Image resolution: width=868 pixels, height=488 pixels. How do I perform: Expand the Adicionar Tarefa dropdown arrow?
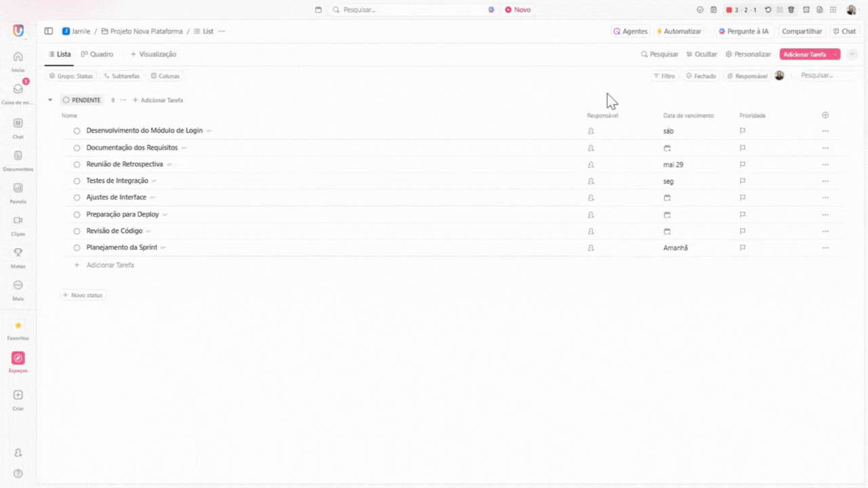(835, 54)
